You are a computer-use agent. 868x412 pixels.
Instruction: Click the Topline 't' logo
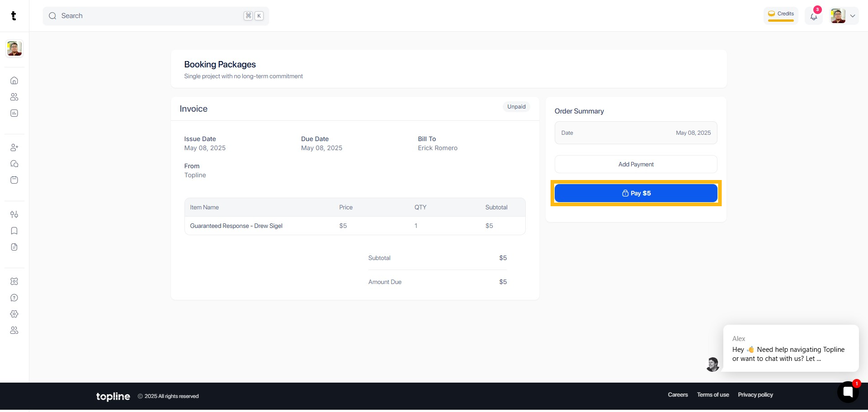click(14, 16)
